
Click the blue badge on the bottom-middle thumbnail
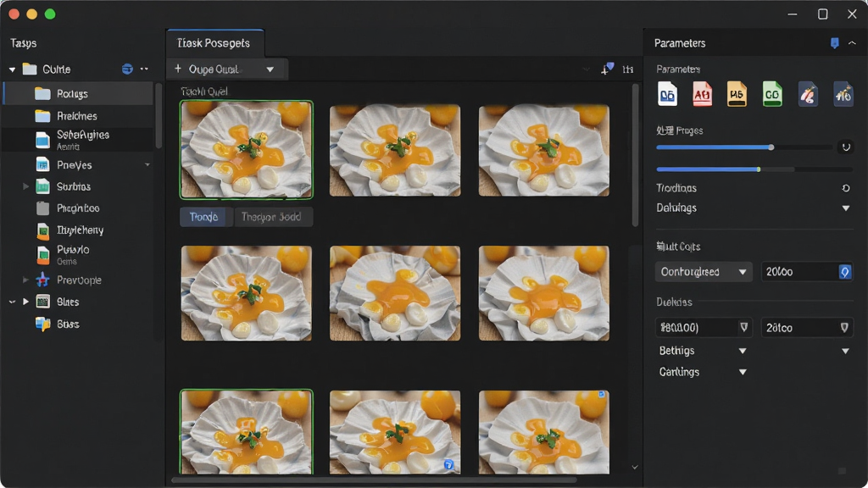tap(448, 465)
